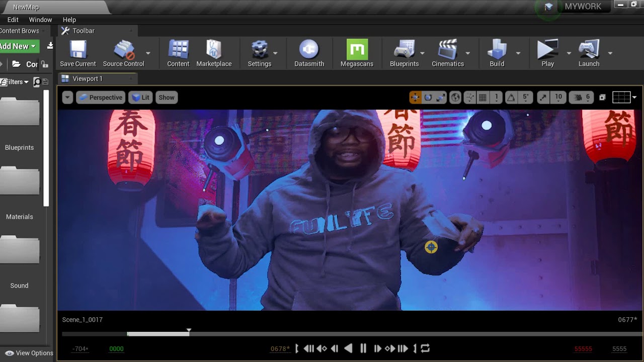This screenshot has width=644, height=362.
Task: Open the Filters button
Action: point(15,82)
